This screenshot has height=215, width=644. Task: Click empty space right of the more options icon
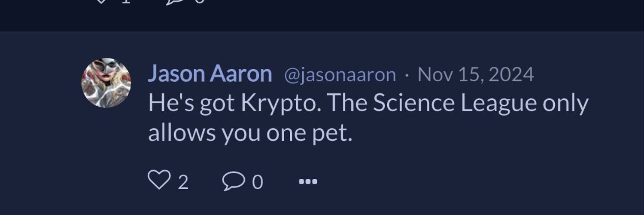click(x=472, y=181)
